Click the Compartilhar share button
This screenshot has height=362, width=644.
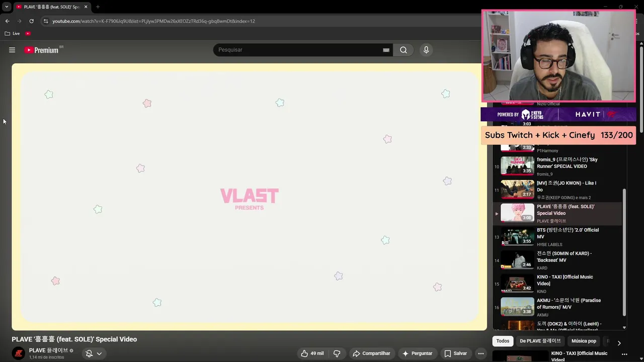tap(371, 353)
